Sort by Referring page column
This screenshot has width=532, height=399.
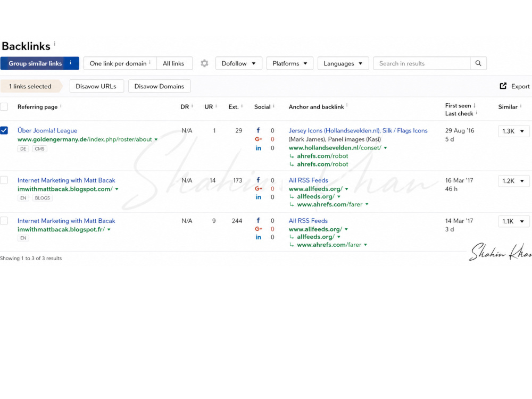[x=37, y=107]
